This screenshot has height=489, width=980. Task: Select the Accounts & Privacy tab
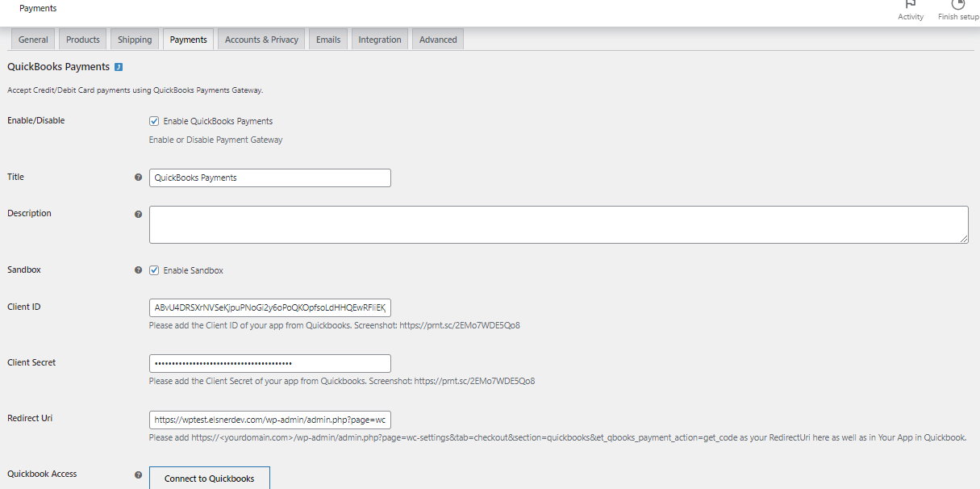[x=261, y=40]
